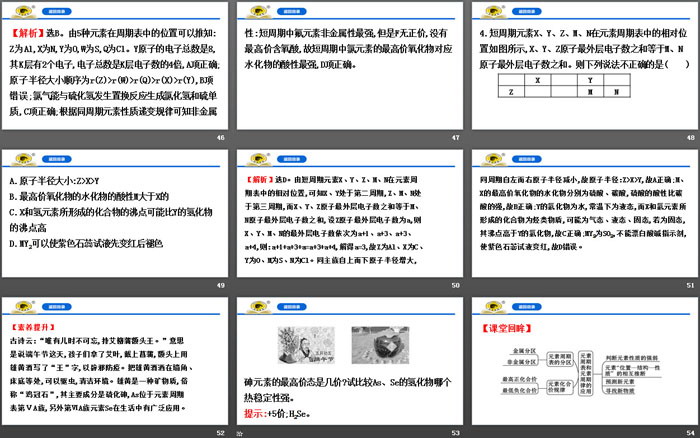700x438 pixels.
Task: Click the logo icon on slide 46
Action: 21,10
